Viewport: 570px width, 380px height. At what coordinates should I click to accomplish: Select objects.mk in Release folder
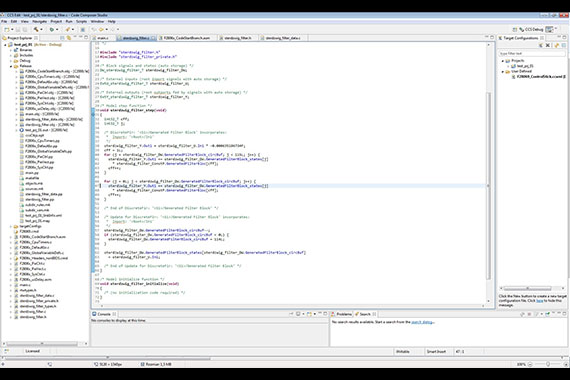point(35,184)
